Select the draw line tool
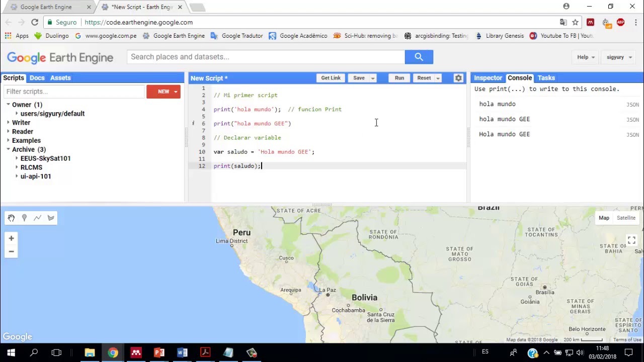644x362 pixels. pos(37,218)
